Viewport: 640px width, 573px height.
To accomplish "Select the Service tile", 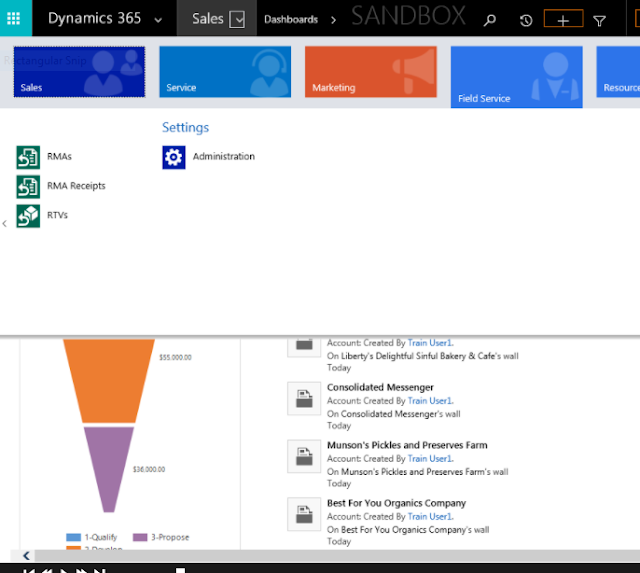I will click(x=225, y=72).
